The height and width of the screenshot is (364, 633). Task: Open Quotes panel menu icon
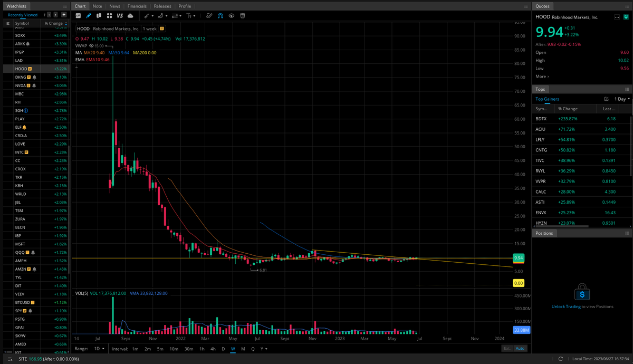pyautogui.click(x=627, y=6)
